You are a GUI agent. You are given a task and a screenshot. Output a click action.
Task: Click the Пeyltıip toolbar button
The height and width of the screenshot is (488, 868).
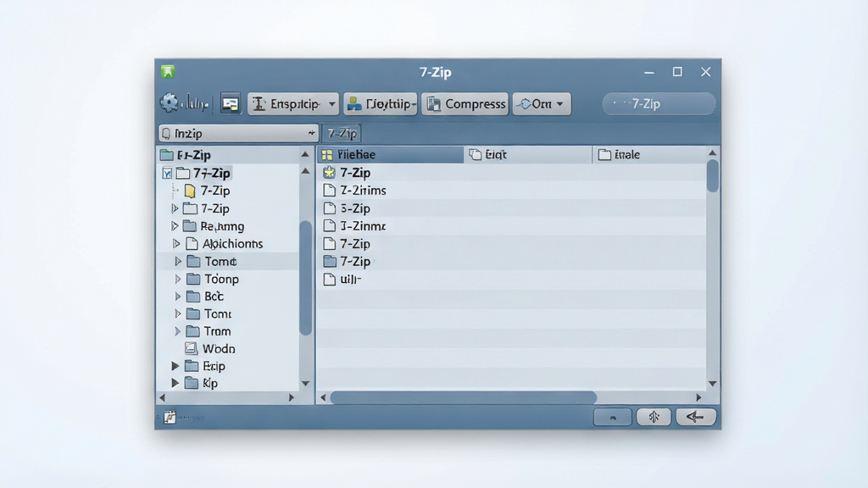point(381,103)
